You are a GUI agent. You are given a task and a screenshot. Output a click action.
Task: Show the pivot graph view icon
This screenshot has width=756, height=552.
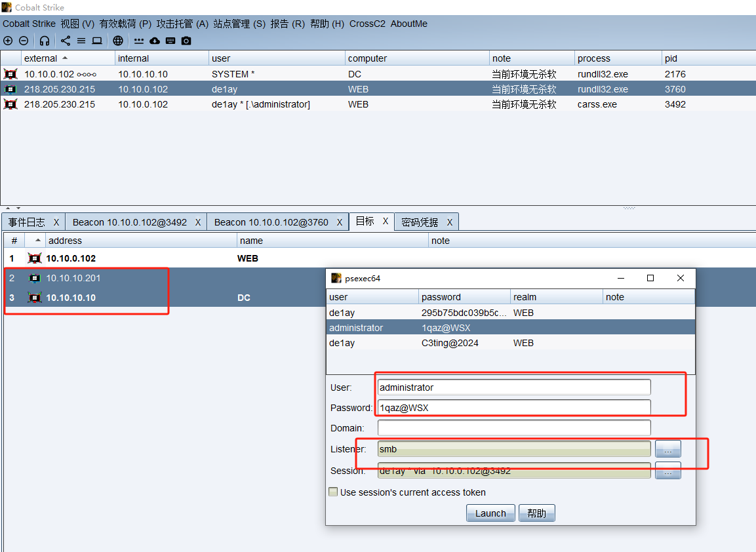(x=66, y=41)
